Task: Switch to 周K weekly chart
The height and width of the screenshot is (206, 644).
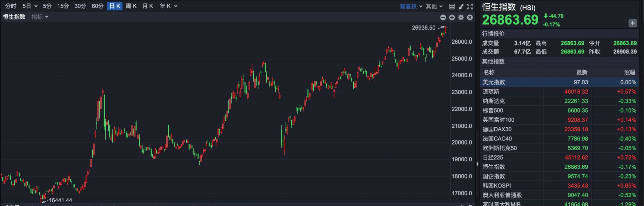Action: point(131,6)
